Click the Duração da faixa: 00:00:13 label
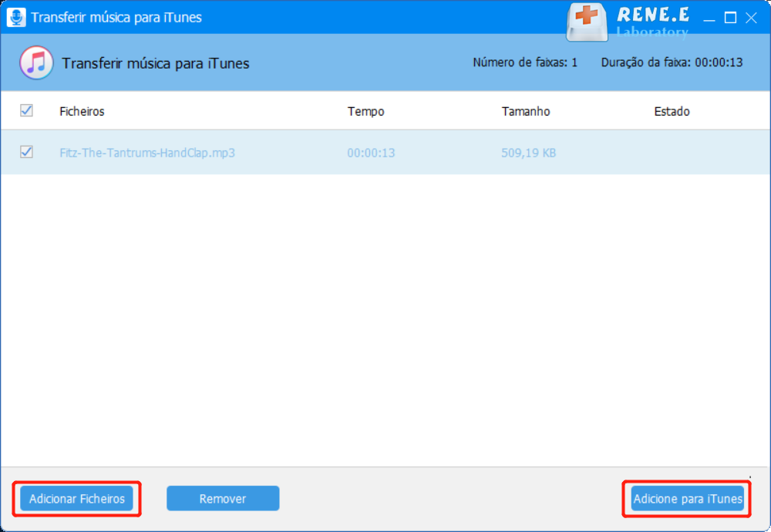The image size is (771, 532). (672, 62)
